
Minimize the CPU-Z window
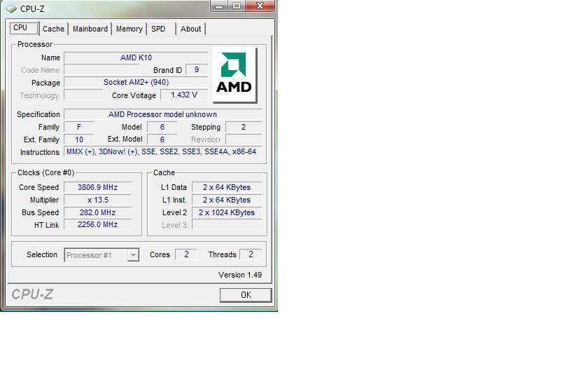219,6
